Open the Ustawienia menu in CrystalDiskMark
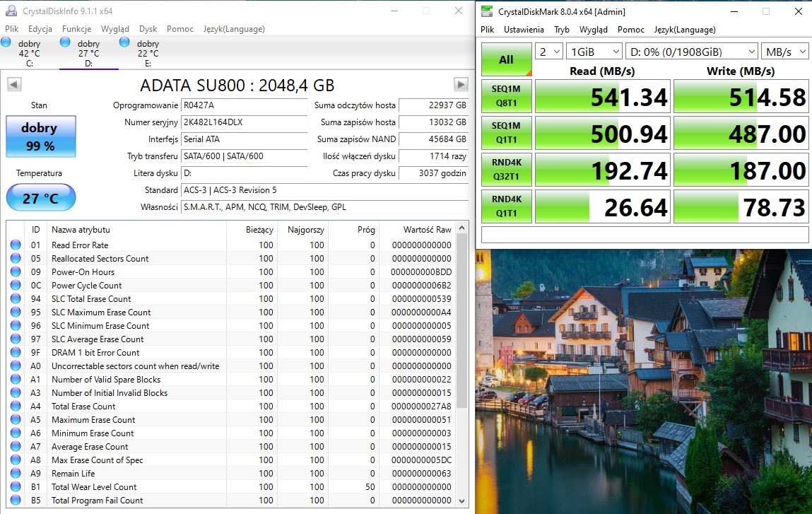812x514 pixels. [x=524, y=30]
